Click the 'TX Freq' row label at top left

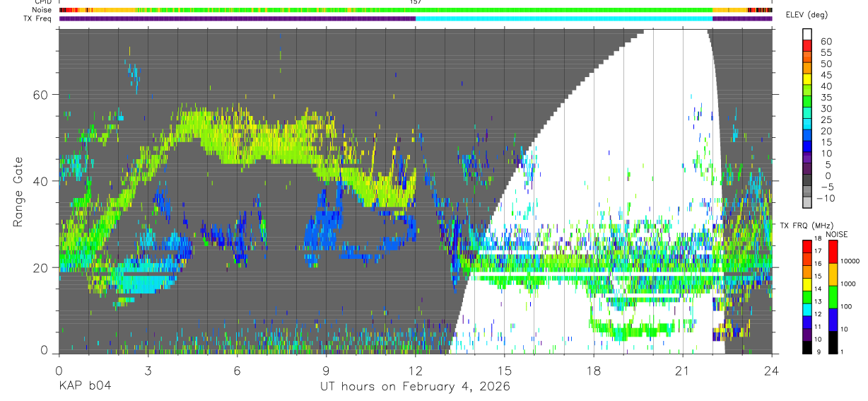click(39, 18)
